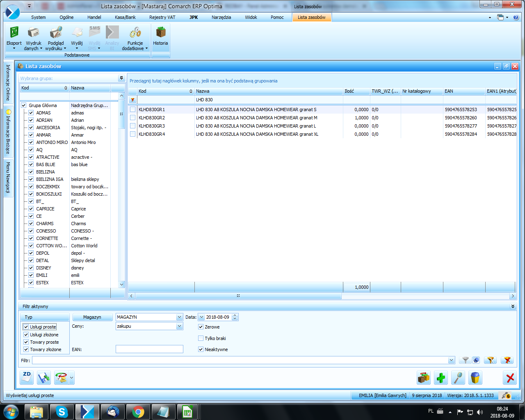
Task: Click the trash bin delete icon
Action: 475,378
